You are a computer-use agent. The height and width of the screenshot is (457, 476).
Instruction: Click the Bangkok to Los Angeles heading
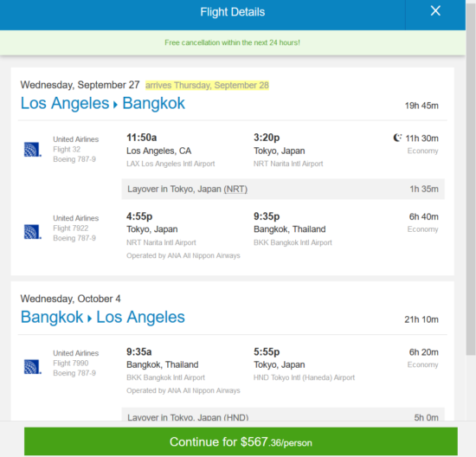point(103,318)
